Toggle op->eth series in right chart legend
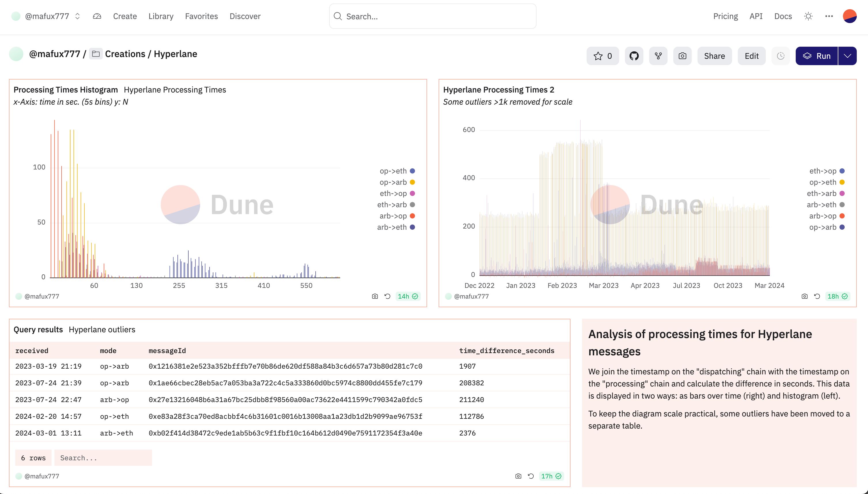 (x=827, y=182)
